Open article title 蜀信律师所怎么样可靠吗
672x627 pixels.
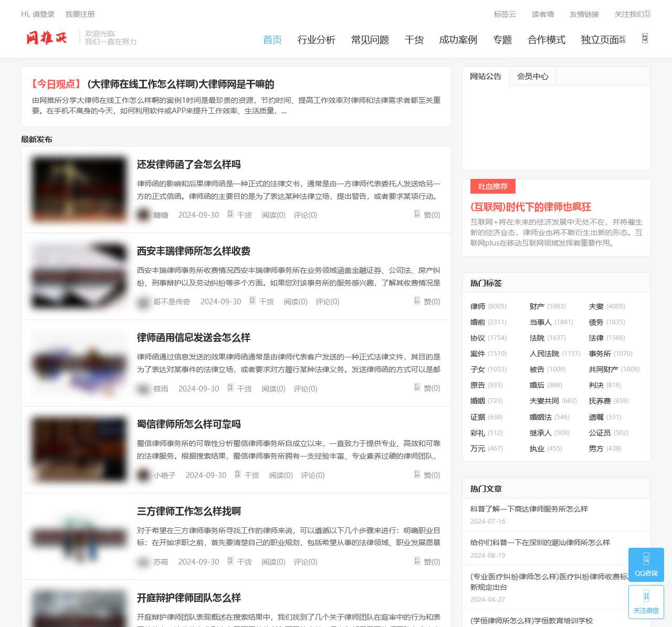[189, 424]
